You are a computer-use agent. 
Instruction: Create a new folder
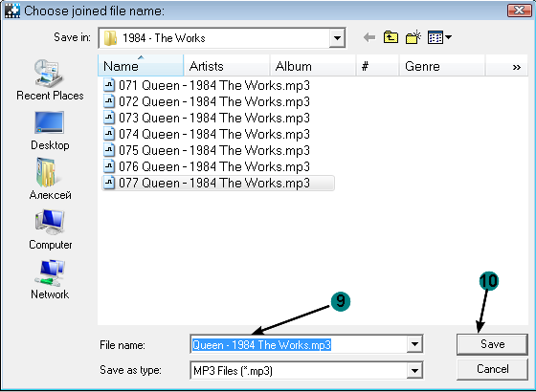(413, 37)
